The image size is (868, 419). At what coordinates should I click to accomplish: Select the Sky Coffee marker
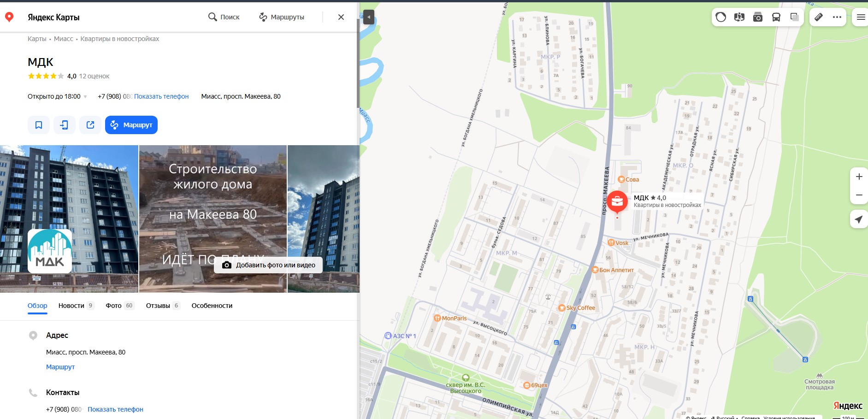[x=577, y=308]
